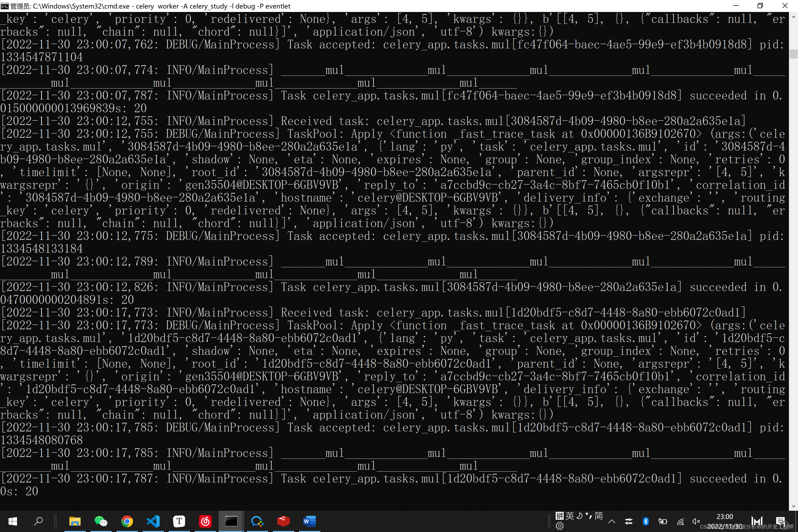Open the Windows Start menu
The width and height of the screenshot is (798, 532).
13,521
